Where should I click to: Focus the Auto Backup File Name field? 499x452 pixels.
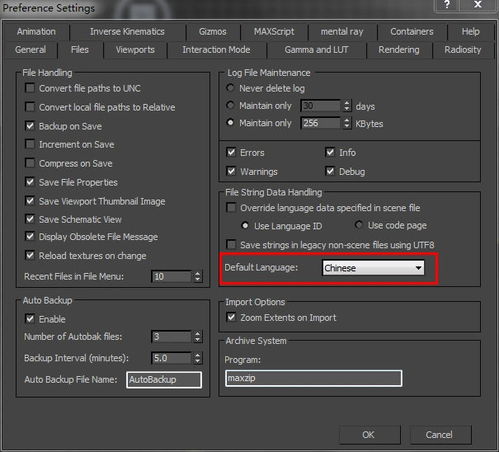coord(164,380)
